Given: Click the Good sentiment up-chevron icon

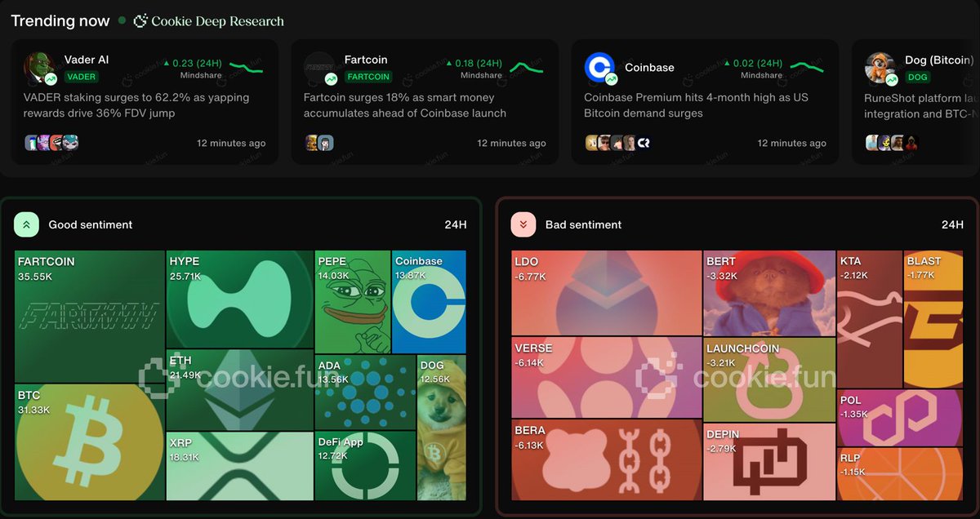Looking at the screenshot, I should click(26, 224).
